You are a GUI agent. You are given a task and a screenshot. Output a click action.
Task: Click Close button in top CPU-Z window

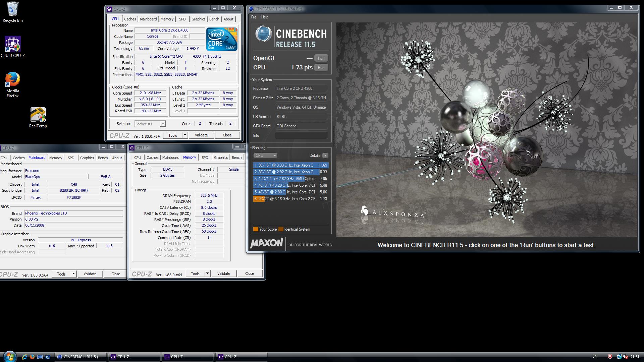click(x=227, y=135)
